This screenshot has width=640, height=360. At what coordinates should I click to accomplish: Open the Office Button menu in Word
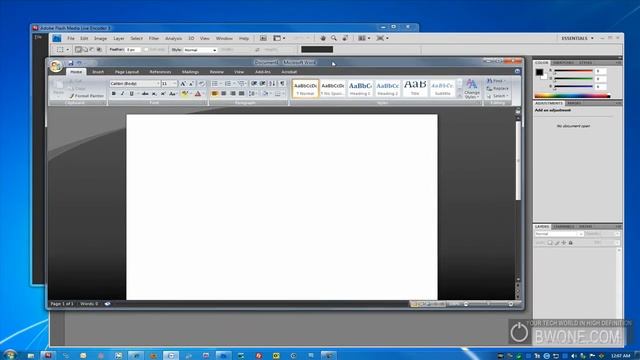[56, 65]
